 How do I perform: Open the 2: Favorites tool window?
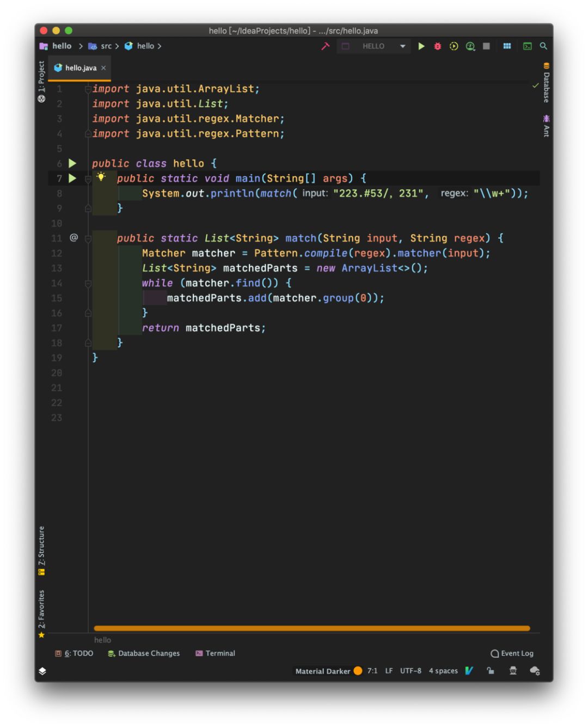click(41, 614)
